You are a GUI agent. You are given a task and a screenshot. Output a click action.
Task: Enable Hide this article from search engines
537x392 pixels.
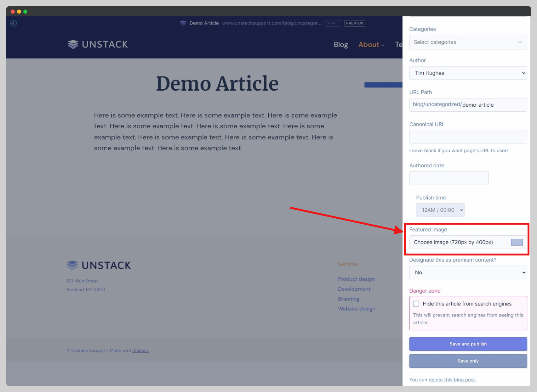416,304
